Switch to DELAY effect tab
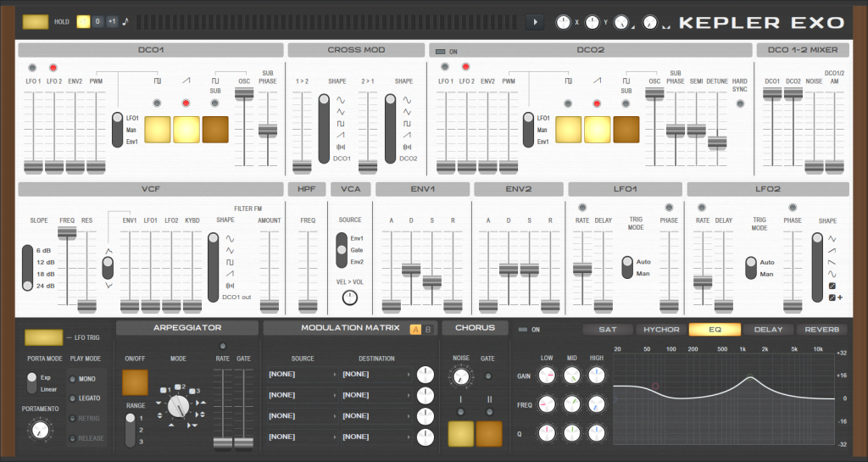The height and width of the screenshot is (462, 868). click(x=768, y=329)
